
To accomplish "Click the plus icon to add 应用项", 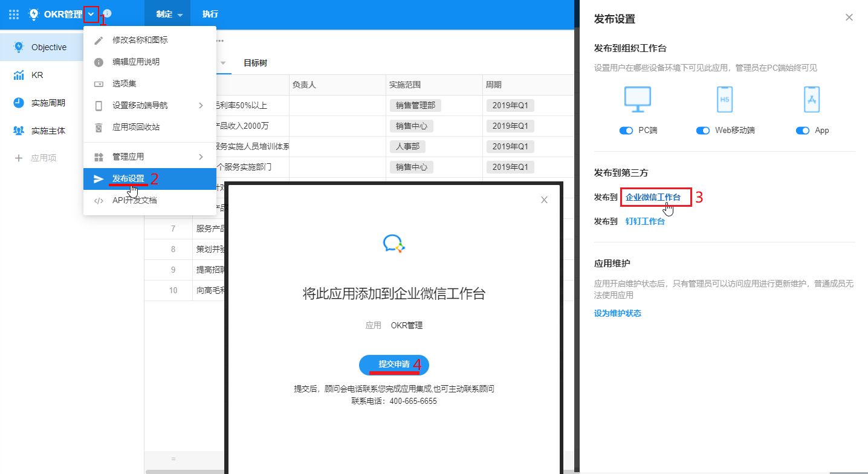I will pos(19,158).
